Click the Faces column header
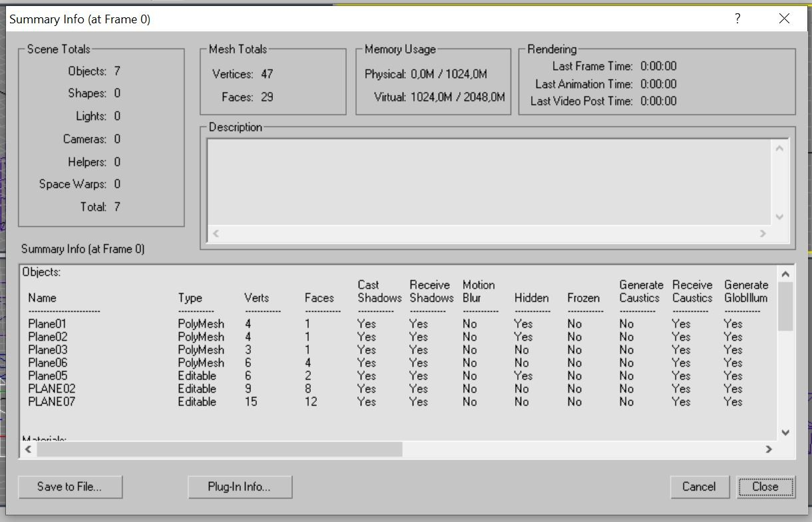 point(319,298)
